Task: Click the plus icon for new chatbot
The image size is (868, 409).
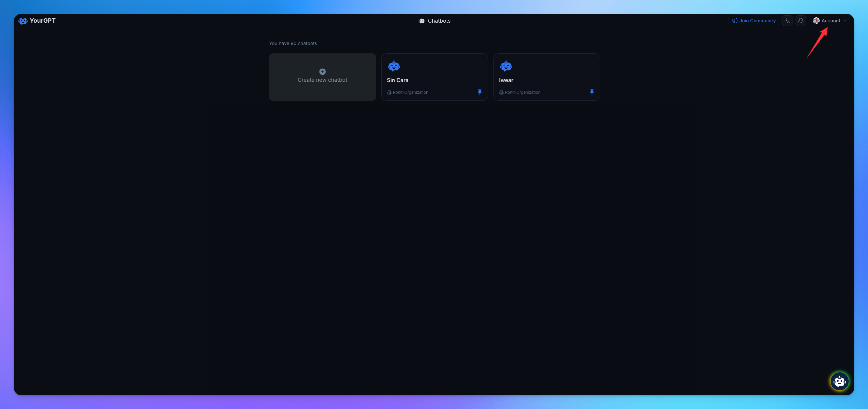Action: tap(322, 72)
